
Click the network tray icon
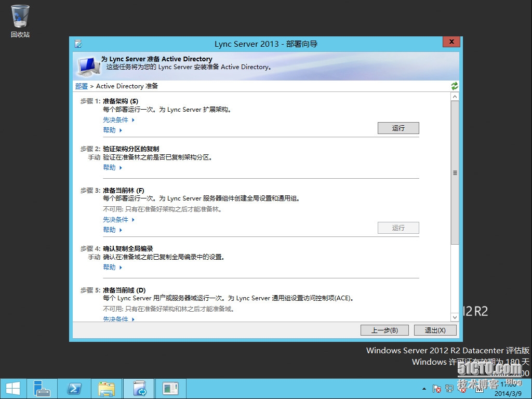(x=449, y=389)
